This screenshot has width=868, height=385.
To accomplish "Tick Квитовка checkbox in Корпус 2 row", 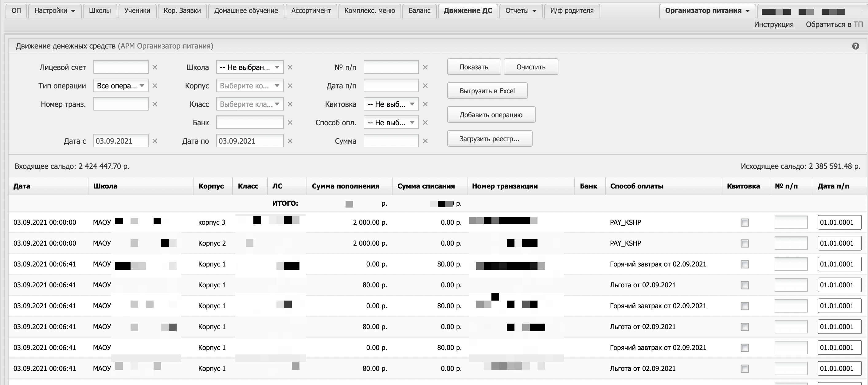I will [745, 243].
